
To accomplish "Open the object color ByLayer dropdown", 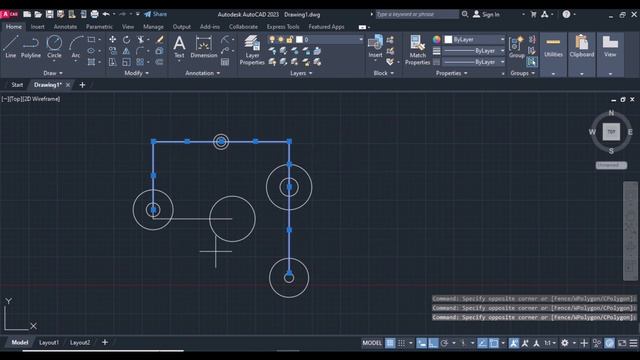I will click(x=475, y=40).
